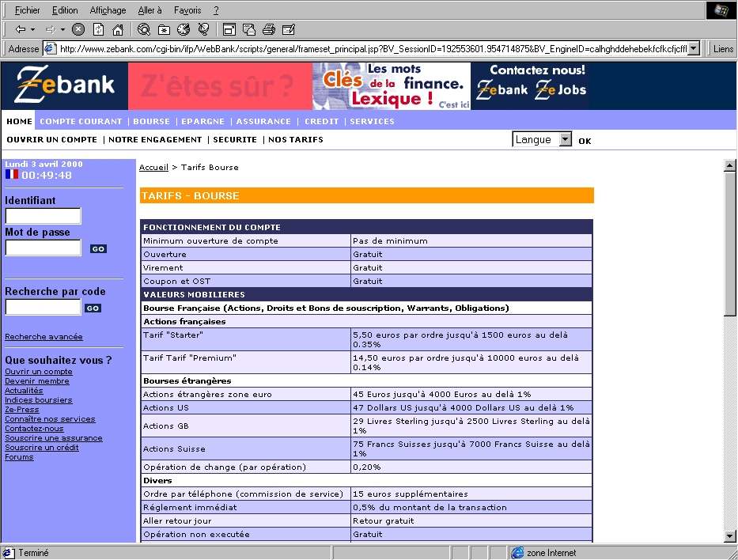The height and width of the screenshot is (560, 738).
Task: Click the Internet zone globe icon
Action: click(x=518, y=553)
